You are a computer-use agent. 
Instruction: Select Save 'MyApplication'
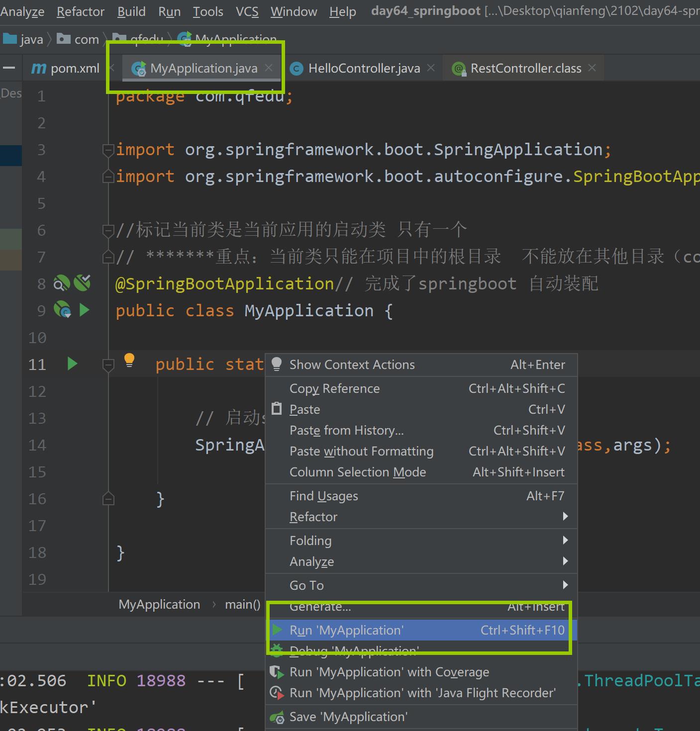coord(421,717)
